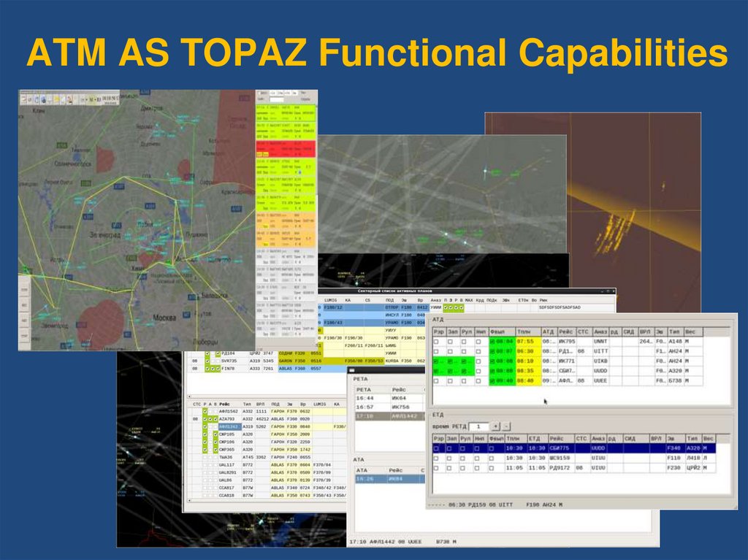Click the status line 06:30 РД159 in АТД window
The image size is (748, 560).
495,505
